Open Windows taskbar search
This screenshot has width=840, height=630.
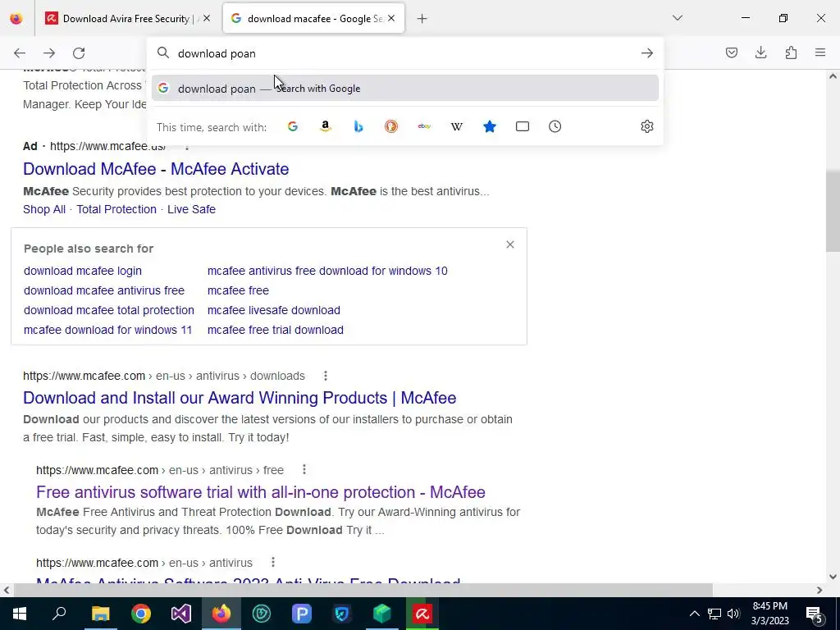[59, 614]
